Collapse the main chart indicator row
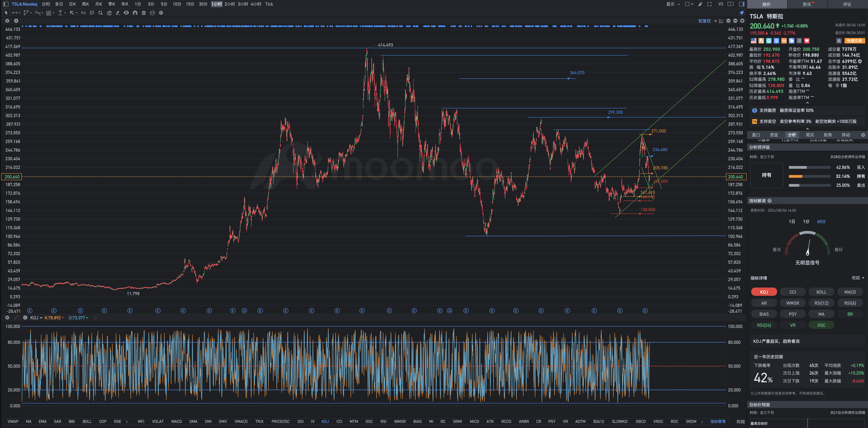 point(16,21)
